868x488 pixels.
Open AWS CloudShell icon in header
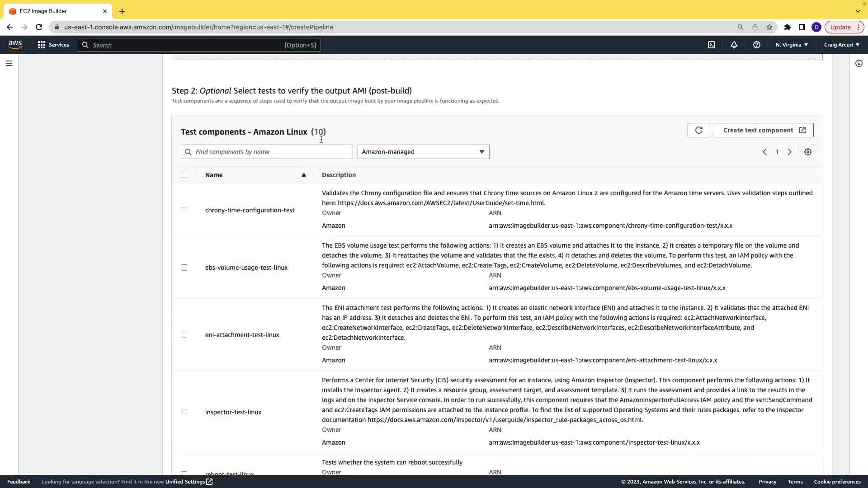[x=712, y=45]
